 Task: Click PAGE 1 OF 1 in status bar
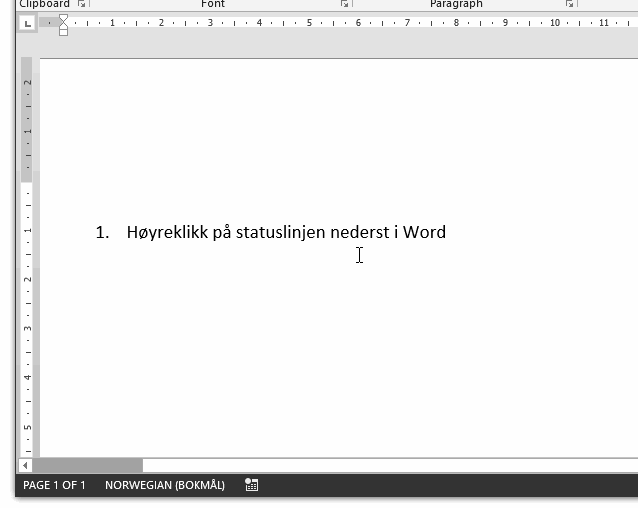coord(54,485)
